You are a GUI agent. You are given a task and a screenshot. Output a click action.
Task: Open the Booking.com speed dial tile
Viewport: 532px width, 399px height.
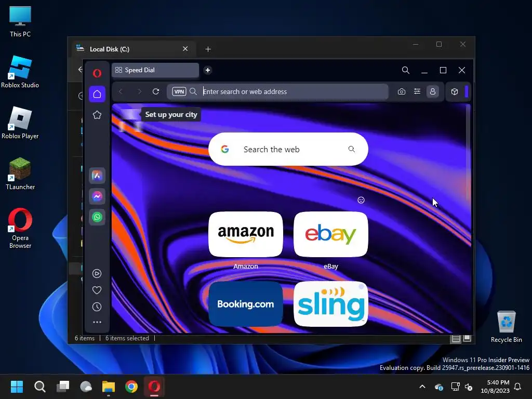coord(246,303)
